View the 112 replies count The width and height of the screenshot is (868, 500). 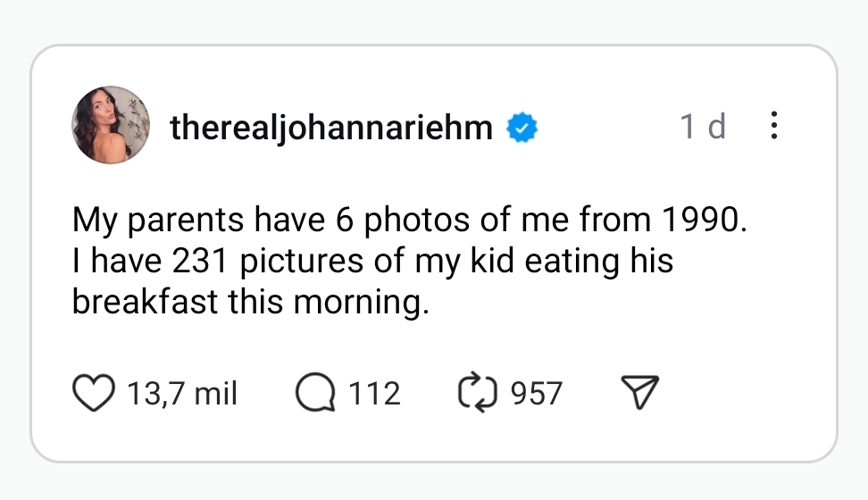coord(374,393)
